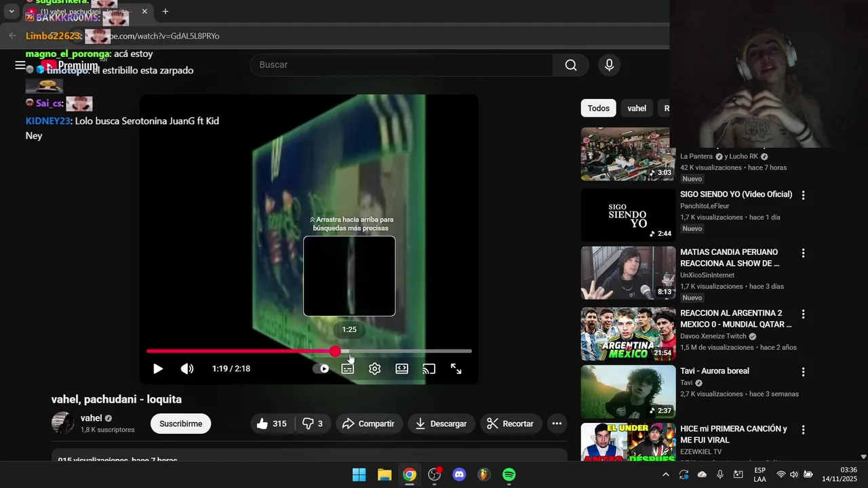Screen dimensions: 868x488
Task: Switch to theater mode
Action: click(401, 369)
